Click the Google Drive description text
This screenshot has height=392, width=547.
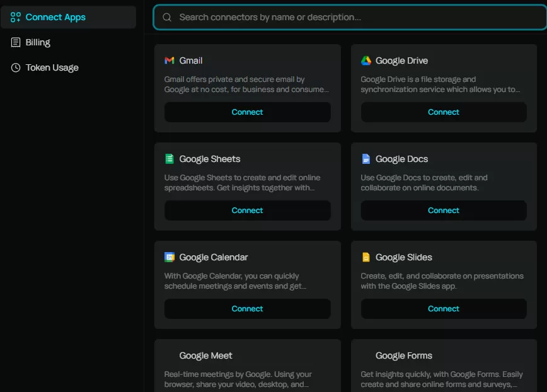pyautogui.click(x=440, y=84)
